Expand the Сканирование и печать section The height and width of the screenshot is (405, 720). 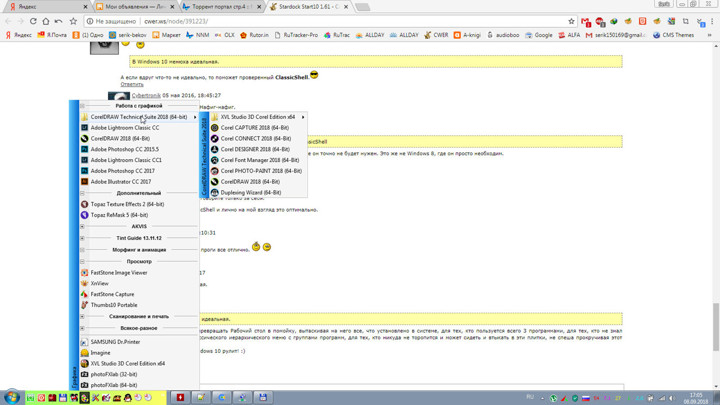click(83, 316)
